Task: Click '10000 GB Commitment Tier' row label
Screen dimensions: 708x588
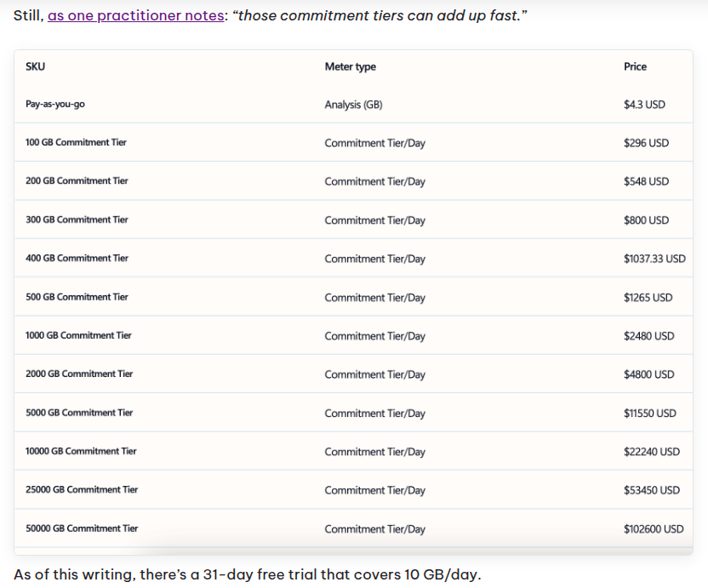Action: click(x=81, y=451)
